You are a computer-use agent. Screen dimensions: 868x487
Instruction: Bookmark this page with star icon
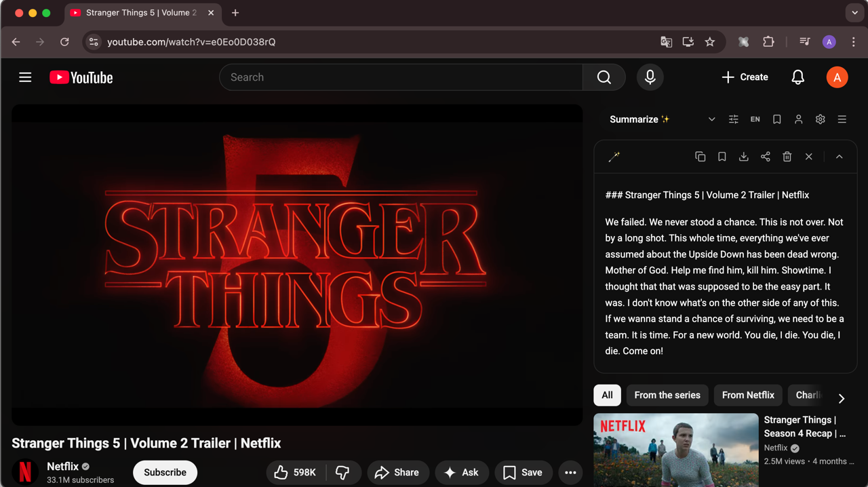point(709,42)
